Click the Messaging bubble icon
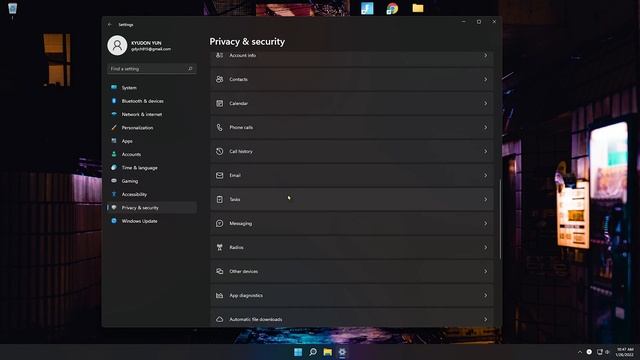This screenshot has width=640, height=360. click(220, 223)
